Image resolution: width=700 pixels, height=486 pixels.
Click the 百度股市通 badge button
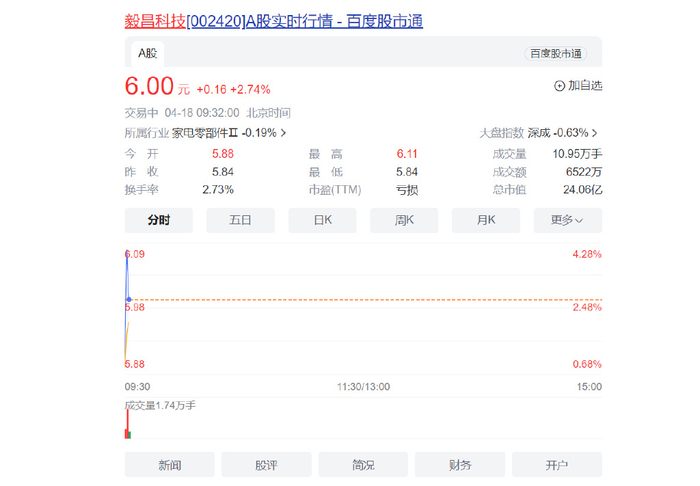[555, 54]
